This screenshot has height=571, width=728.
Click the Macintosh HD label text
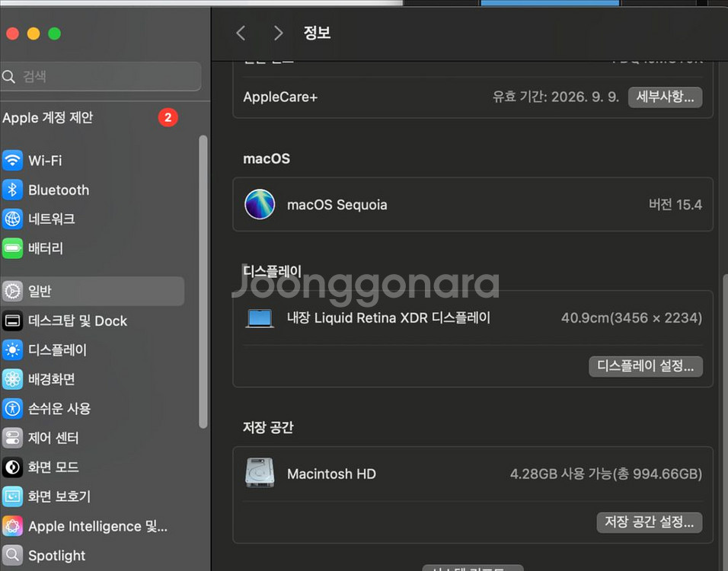tap(331, 474)
